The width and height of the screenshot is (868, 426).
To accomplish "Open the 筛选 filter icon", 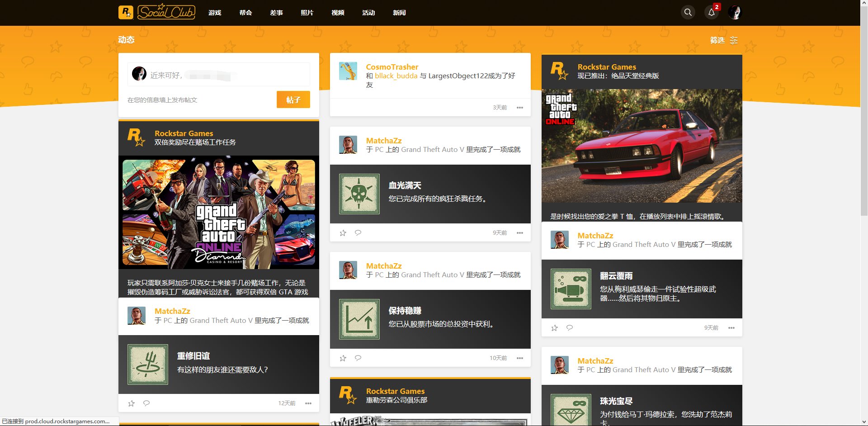I will 733,40.
